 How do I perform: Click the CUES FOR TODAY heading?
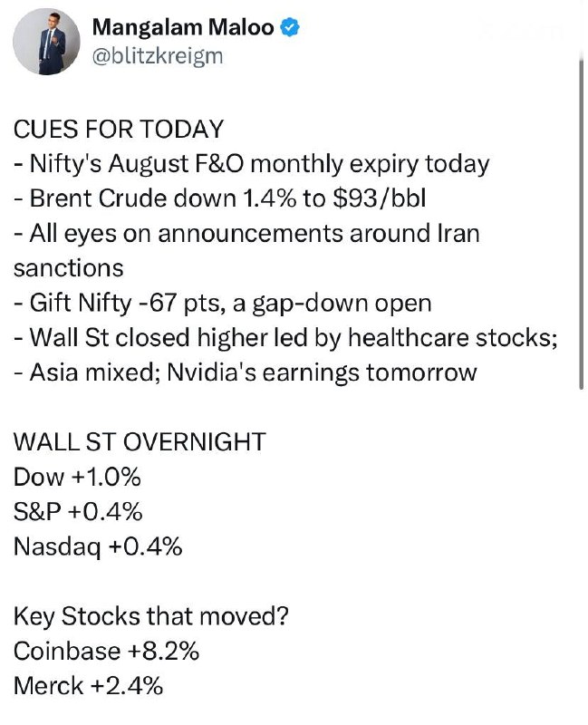119,129
